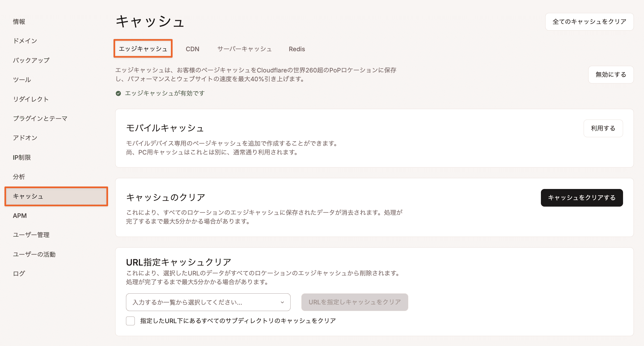Switch to the サーバーキャッシュ tab
Viewport: 644px width, 346px height.
(x=244, y=49)
